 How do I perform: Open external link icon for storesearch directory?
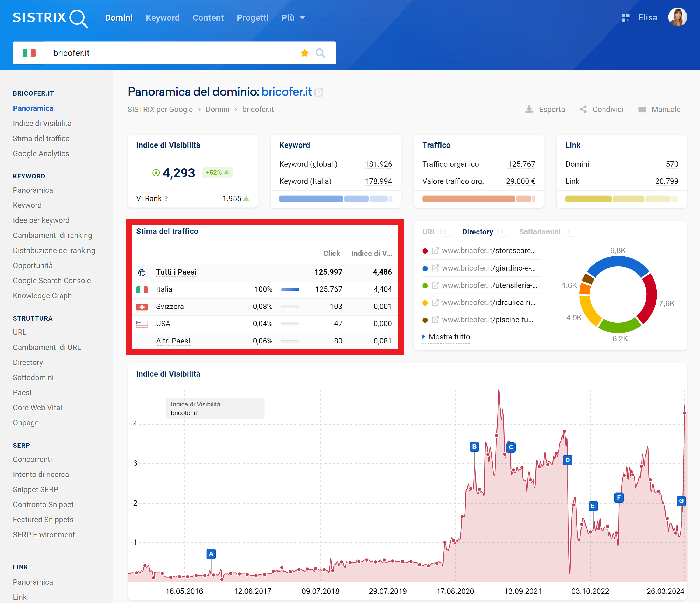click(x=435, y=251)
